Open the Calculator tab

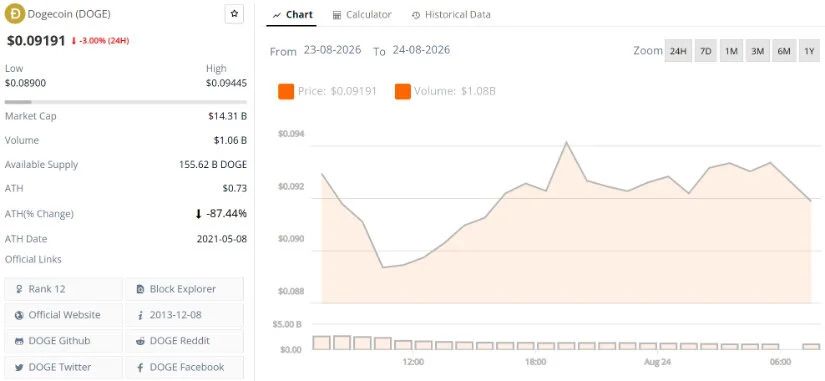click(x=362, y=15)
